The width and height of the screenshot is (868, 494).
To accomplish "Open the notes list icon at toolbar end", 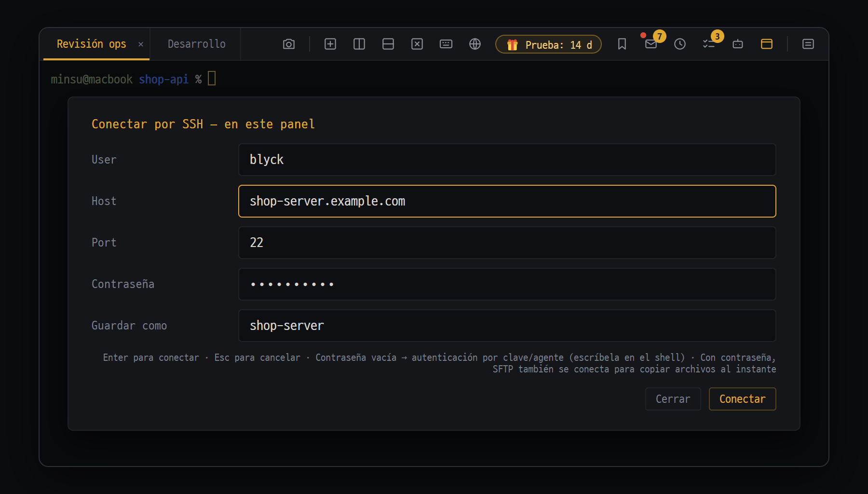I will [x=808, y=44].
